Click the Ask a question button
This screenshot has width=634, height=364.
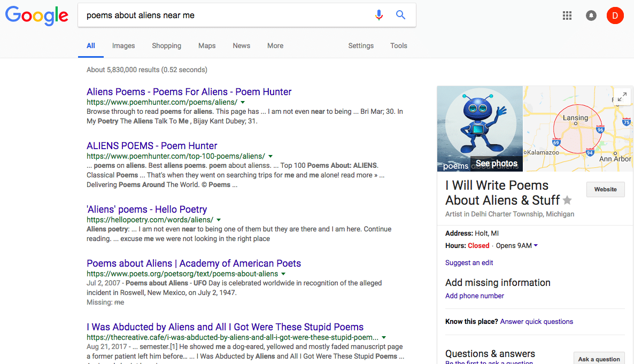tap(599, 359)
